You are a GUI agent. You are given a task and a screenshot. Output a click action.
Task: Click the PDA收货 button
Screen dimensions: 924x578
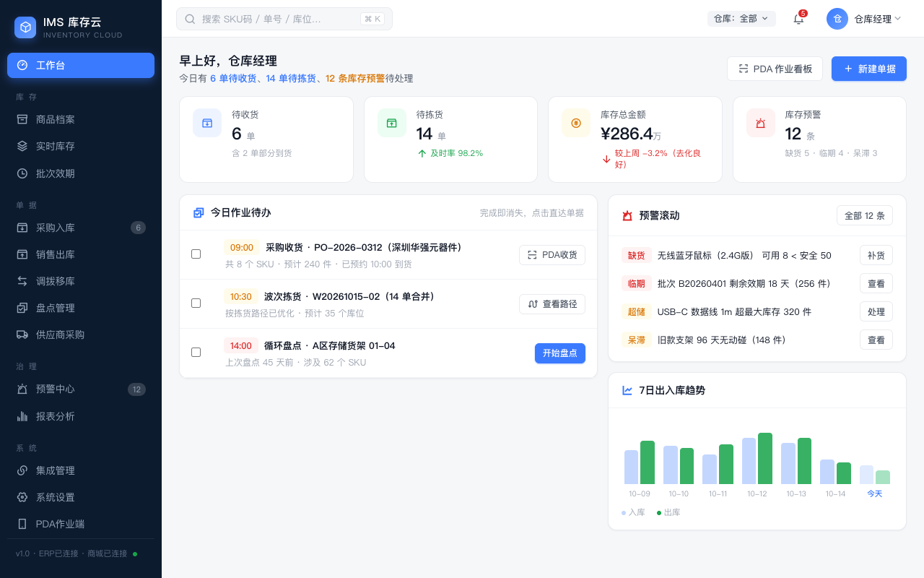coord(552,255)
